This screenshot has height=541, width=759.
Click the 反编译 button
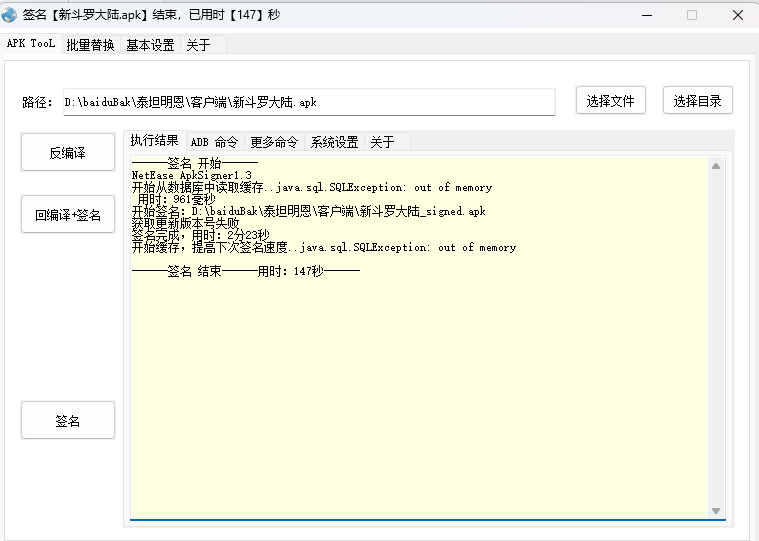pyautogui.click(x=68, y=153)
